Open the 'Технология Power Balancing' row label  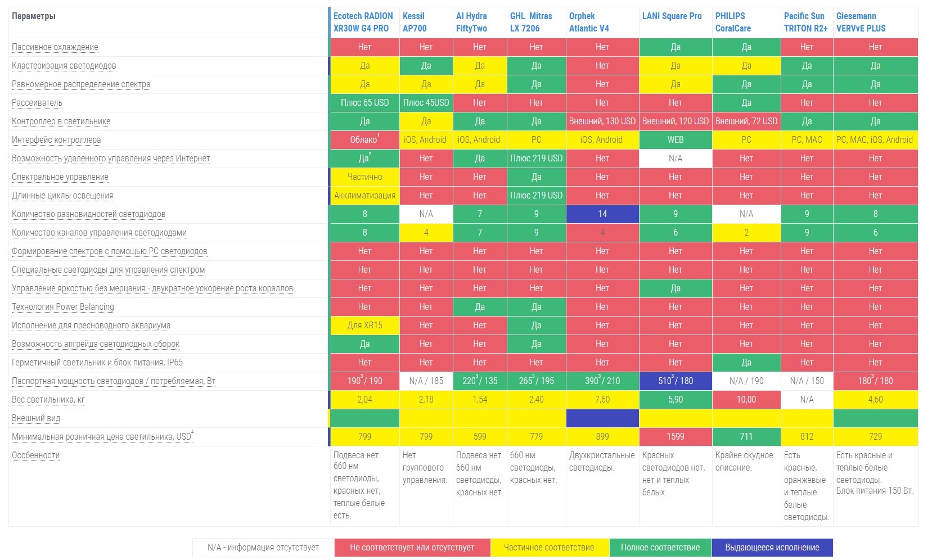tap(63, 307)
